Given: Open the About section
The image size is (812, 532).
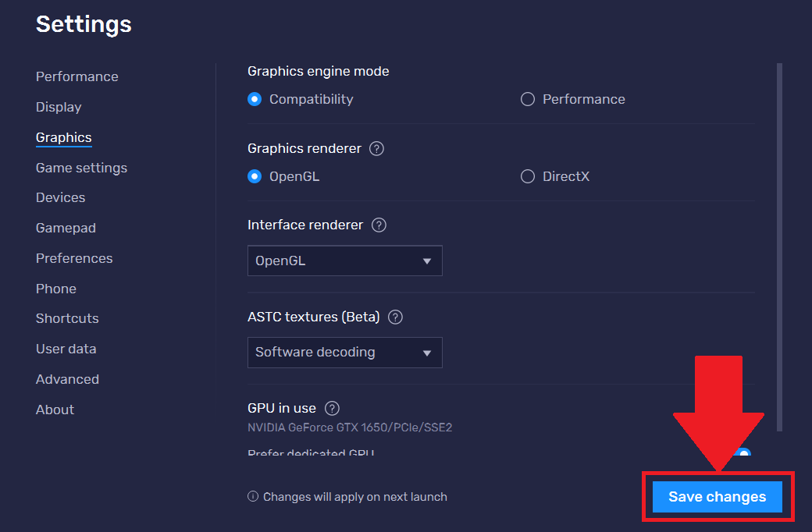Looking at the screenshot, I should tap(55, 410).
